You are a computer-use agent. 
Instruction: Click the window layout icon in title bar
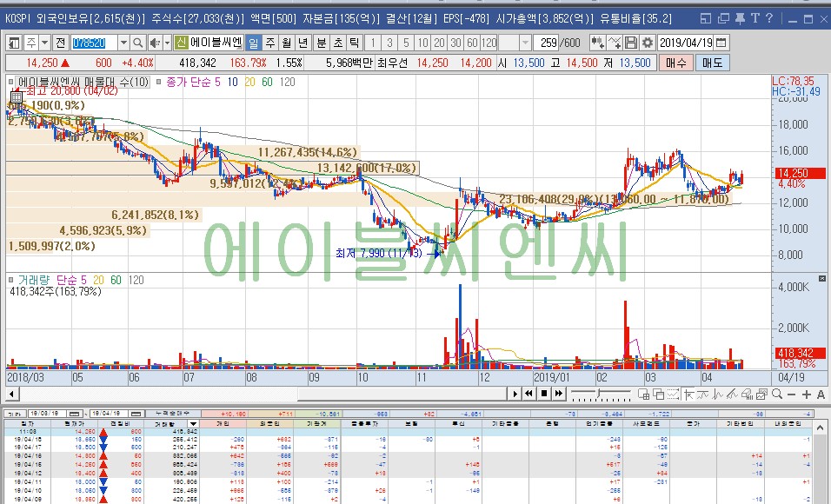coord(706,18)
